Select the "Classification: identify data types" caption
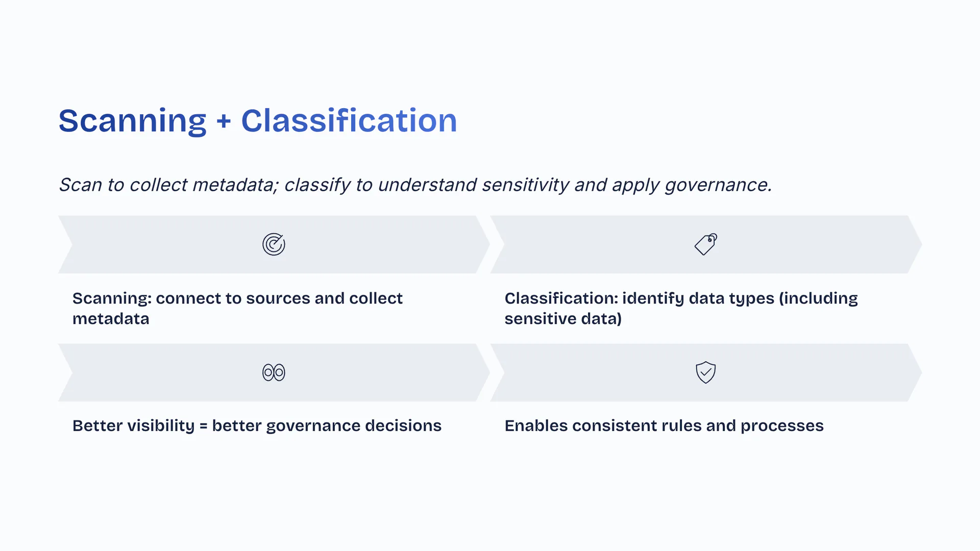The height and width of the screenshot is (551, 980). click(681, 298)
